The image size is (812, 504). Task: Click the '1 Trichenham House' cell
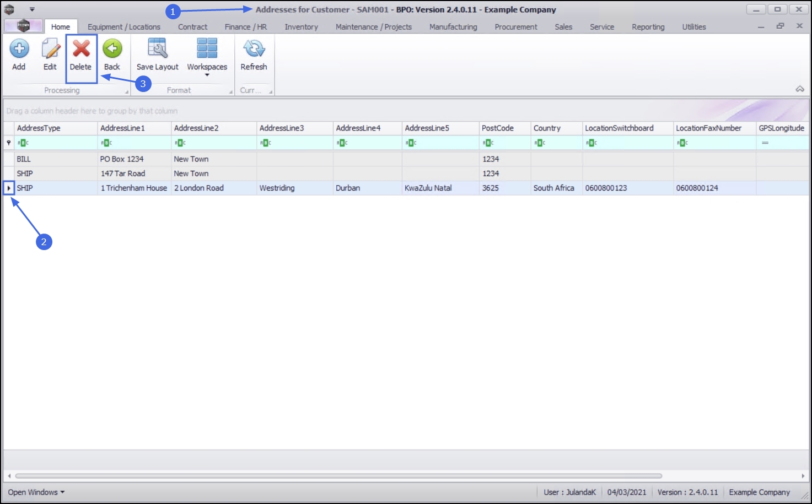point(135,188)
